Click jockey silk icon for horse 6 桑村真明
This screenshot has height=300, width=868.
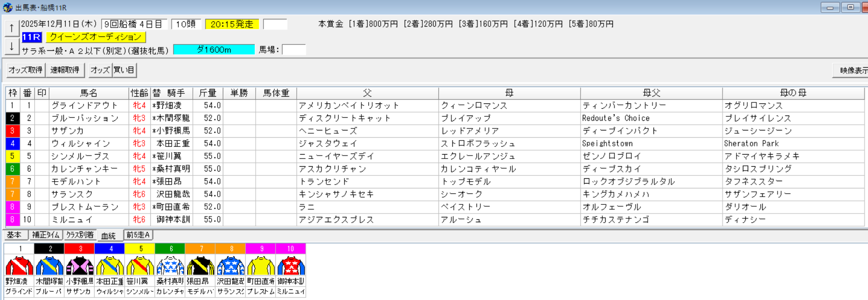click(x=170, y=266)
